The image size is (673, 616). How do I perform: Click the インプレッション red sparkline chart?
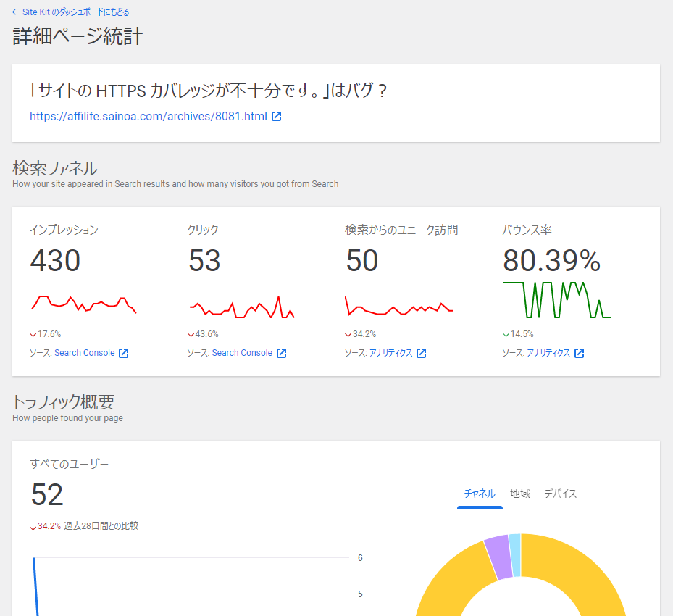coord(84,304)
